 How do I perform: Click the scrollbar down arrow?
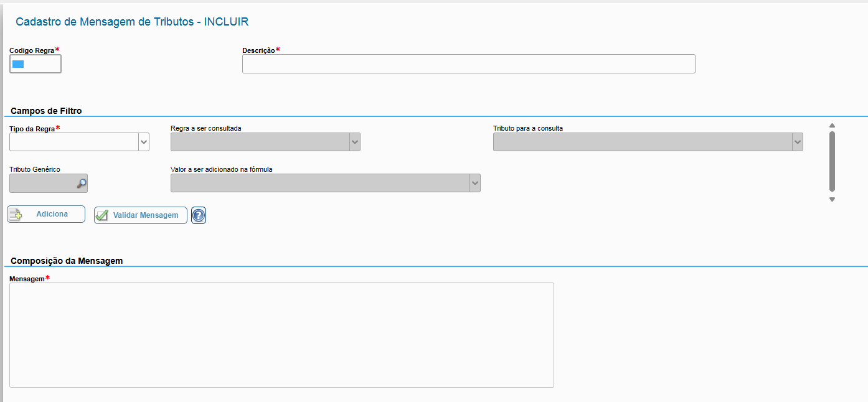click(832, 200)
